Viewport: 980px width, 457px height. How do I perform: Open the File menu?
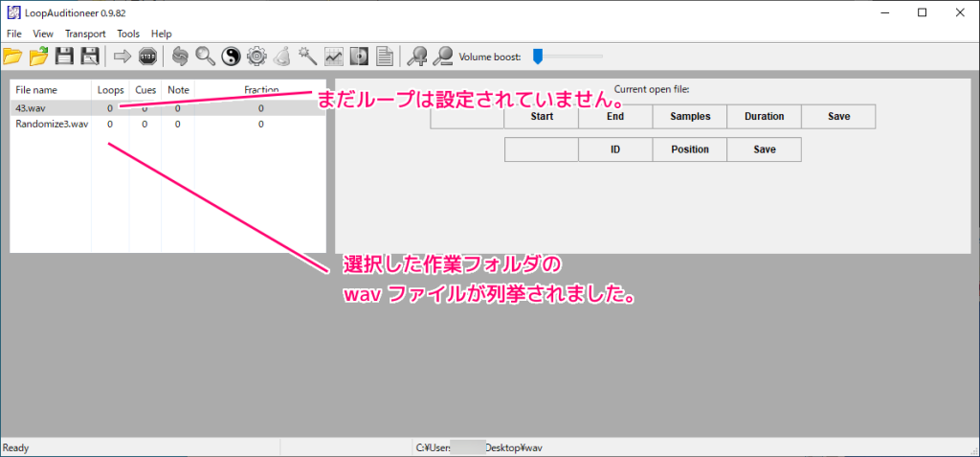tap(13, 34)
